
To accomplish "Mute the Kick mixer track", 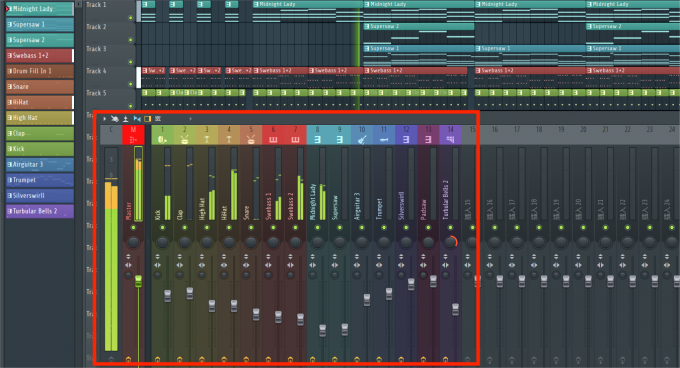I will point(162,228).
